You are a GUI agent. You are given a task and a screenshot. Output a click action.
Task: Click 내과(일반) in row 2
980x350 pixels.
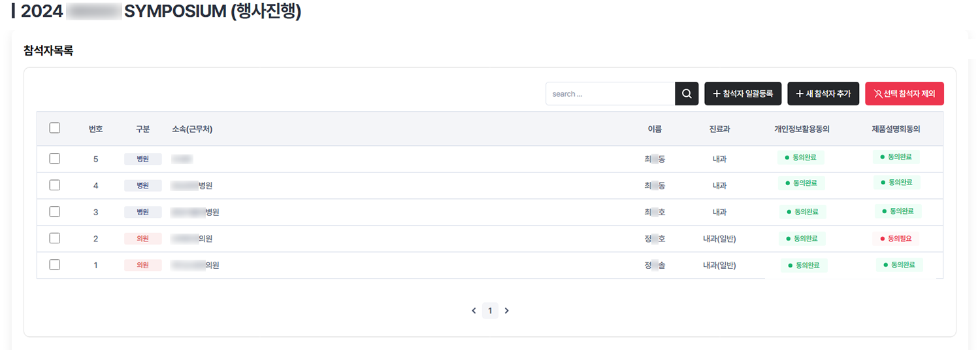719,239
